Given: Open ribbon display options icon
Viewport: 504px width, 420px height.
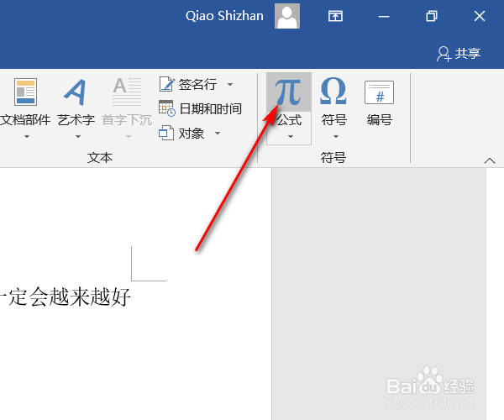Looking at the screenshot, I should [335, 16].
